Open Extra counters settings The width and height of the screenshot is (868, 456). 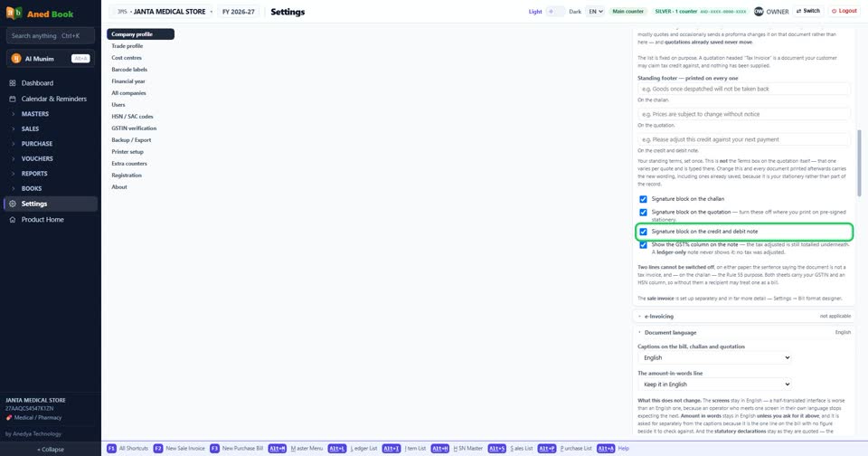(x=129, y=164)
